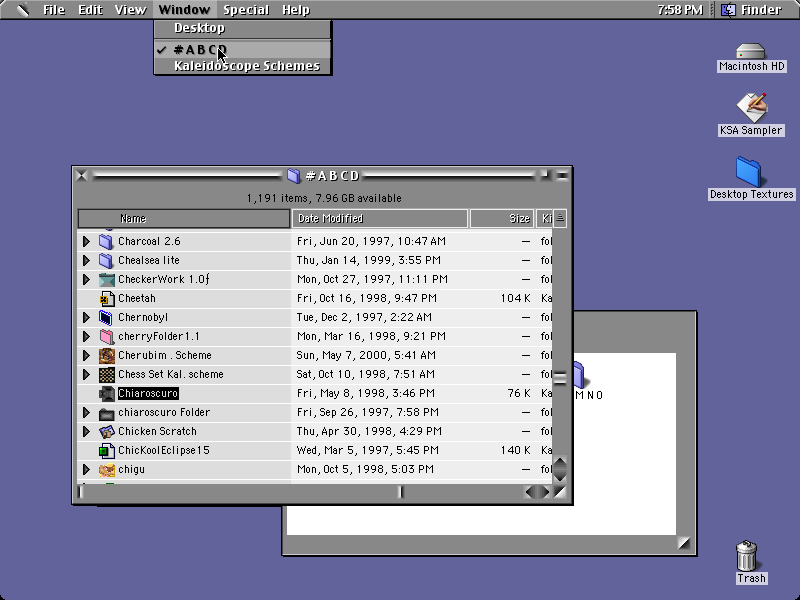Sort list by Date Modified column
The image size is (800, 600).
(x=380, y=219)
